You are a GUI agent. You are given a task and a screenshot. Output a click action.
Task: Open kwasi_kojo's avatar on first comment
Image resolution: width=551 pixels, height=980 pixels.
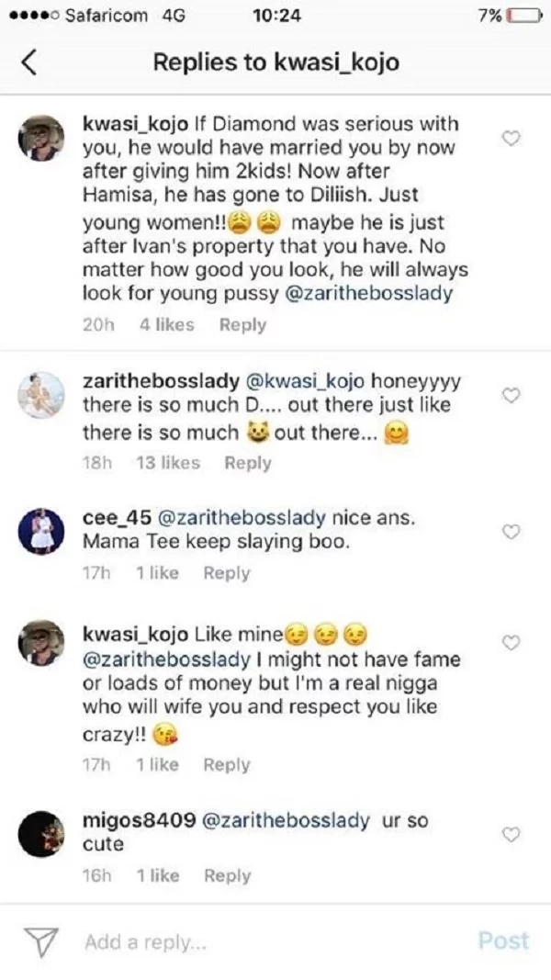tap(41, 140)
